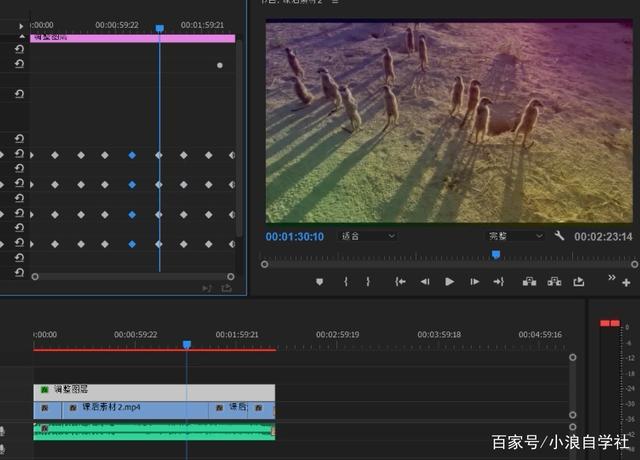Image resolution: width=640 pixels, height=460 pixels.
Task: Click right zoom handle of program monitor scrollbar
Action: click(635, 264)
